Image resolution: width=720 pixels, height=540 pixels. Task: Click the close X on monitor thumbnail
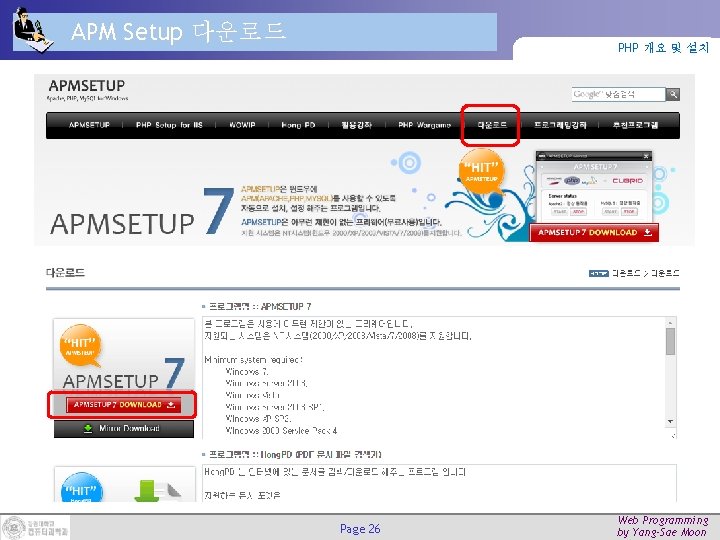tap(646, 156)
